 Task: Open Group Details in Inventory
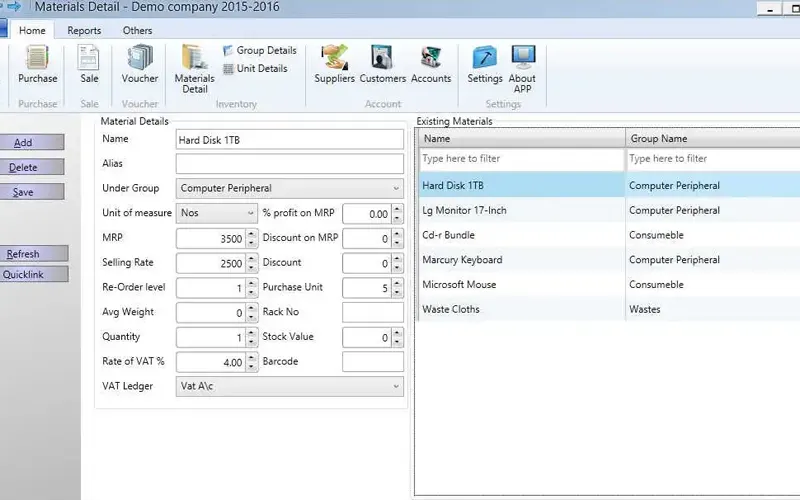[260, 51]
